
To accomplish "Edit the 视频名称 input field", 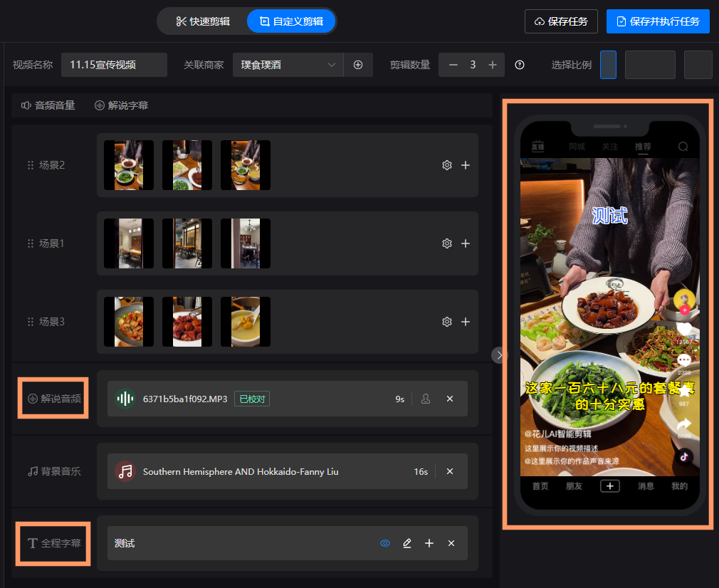I will point(114,65).
